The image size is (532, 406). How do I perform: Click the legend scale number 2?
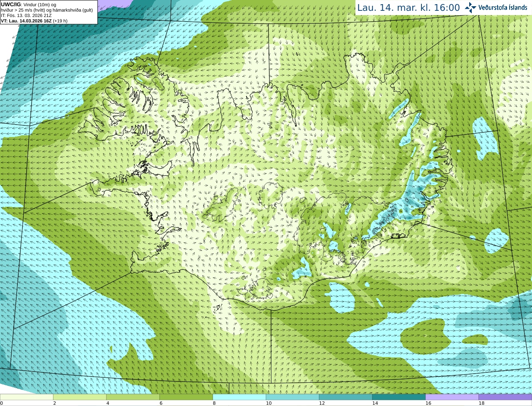54,403
